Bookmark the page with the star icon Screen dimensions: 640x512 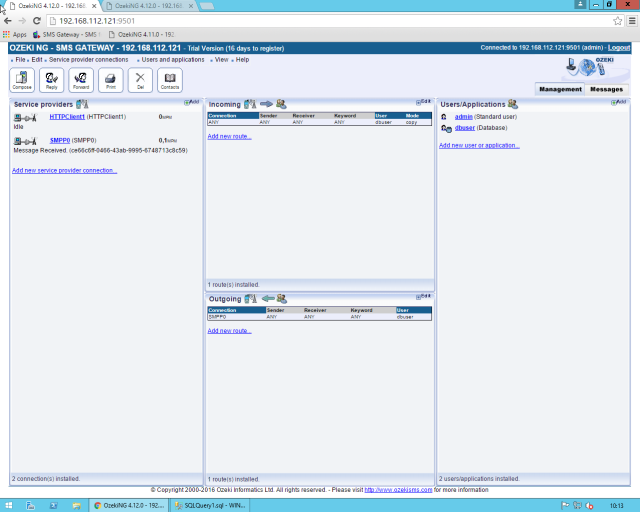[618, 21]
